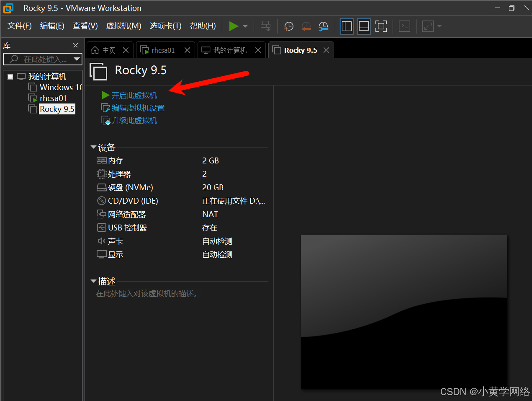
Task: Click the 硬盘 (NVMe) disk icon
Action: click(101, 187)
